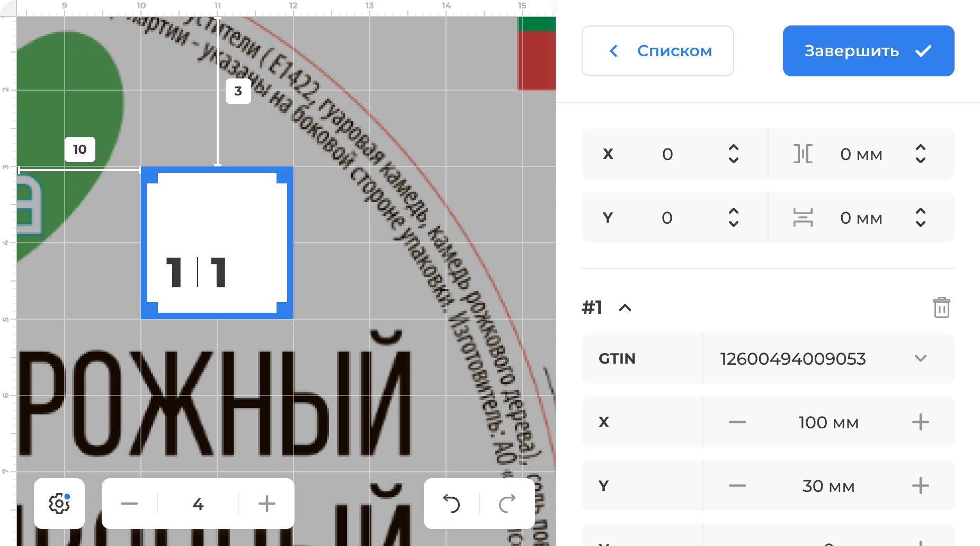Open the GTIN dropdown 12600494009053
Screen dimensions: 980x546
[828, 358]
